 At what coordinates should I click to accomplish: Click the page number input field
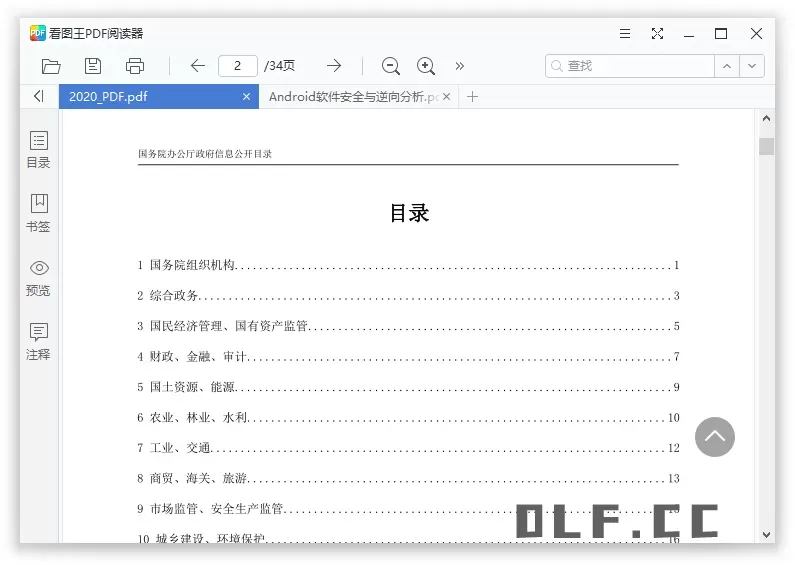[x=238, y=66]
